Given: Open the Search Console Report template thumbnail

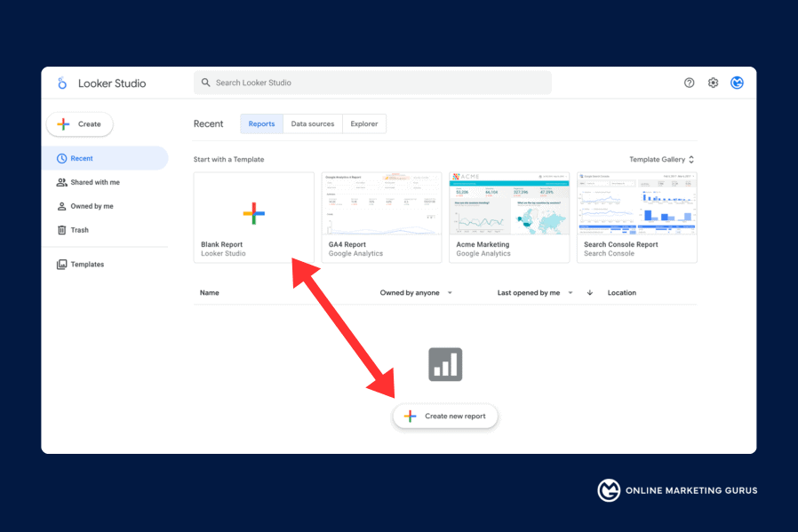Looking at the screenshot, I should [x=637, y=203].
